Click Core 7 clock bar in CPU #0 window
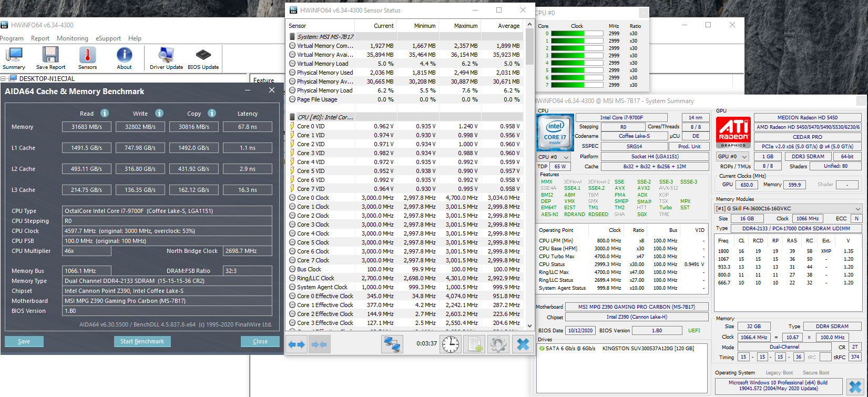This screenshot has height=397, width=868. pos(577,85)
